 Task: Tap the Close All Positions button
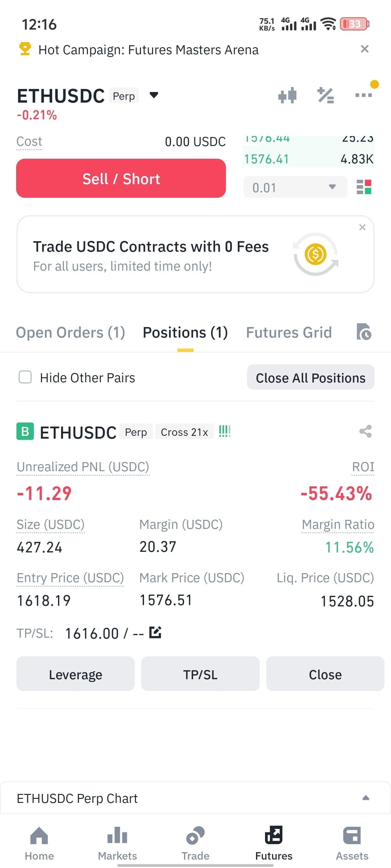[x=310, y=377]
